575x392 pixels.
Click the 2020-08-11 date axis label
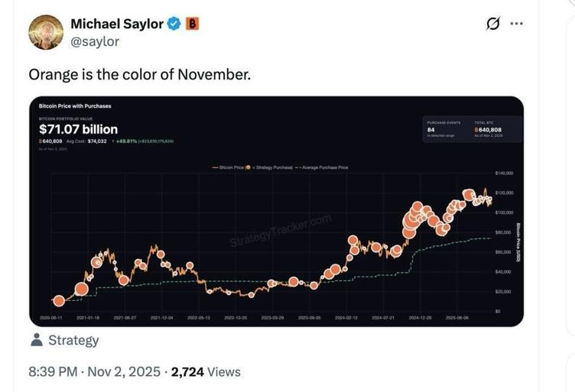(50, 316)
